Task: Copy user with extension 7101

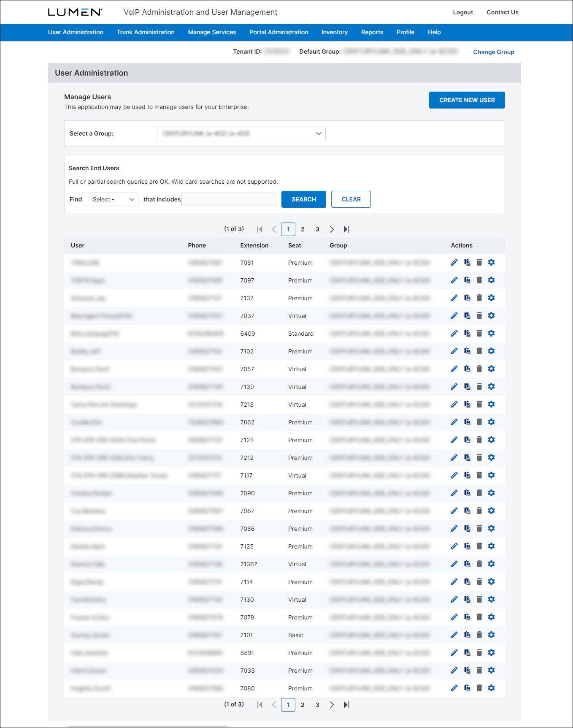Action: [x=467, y=635]
